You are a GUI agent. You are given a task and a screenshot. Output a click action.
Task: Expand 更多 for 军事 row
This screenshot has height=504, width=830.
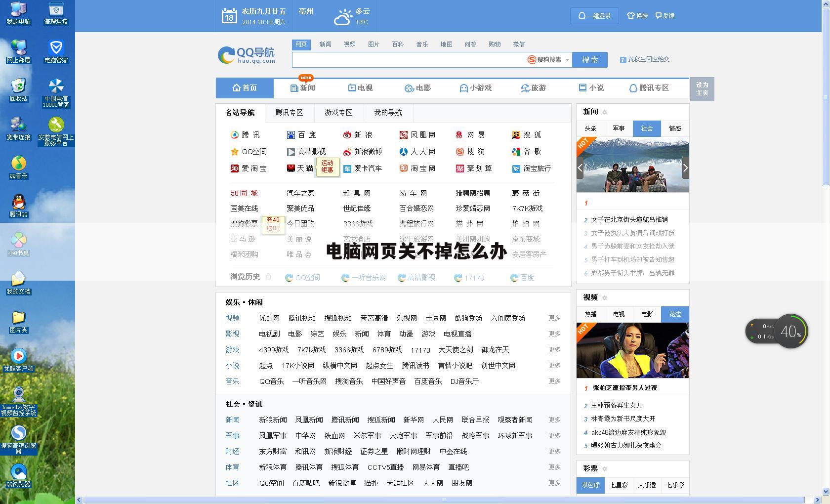click(x=554, y=436)
